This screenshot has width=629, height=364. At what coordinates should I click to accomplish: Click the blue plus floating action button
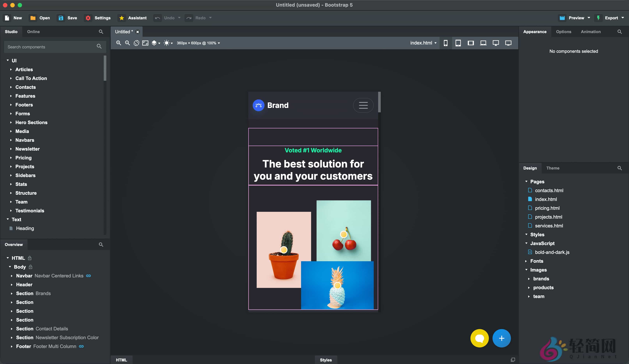click(502, 338)
